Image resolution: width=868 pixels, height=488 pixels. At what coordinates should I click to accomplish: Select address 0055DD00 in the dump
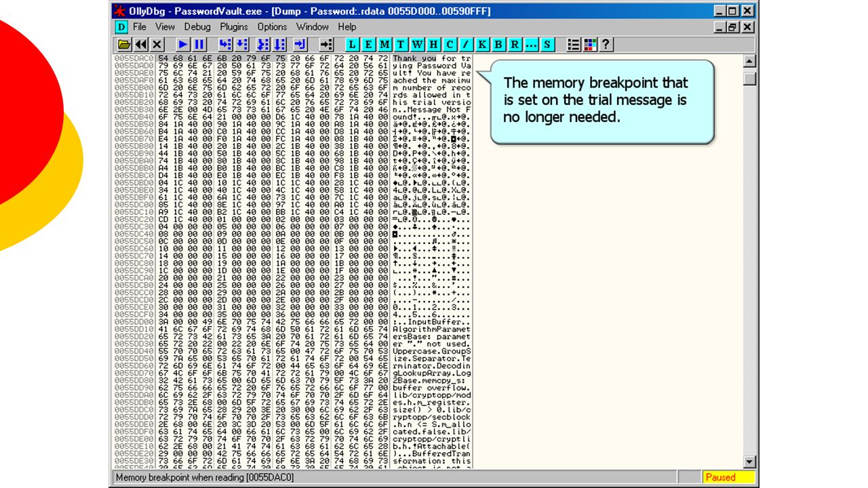(x=135, y=322)
